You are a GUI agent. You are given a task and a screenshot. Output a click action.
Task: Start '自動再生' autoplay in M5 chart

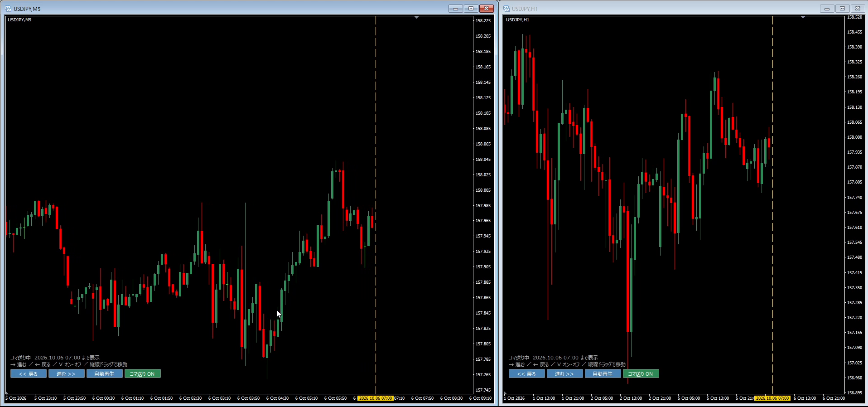coord(104,374)
